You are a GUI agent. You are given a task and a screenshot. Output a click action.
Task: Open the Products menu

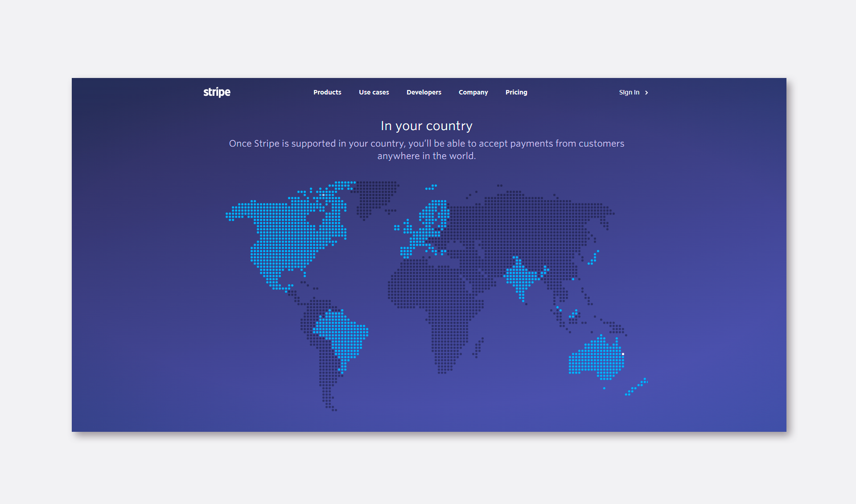coord(327,92)
